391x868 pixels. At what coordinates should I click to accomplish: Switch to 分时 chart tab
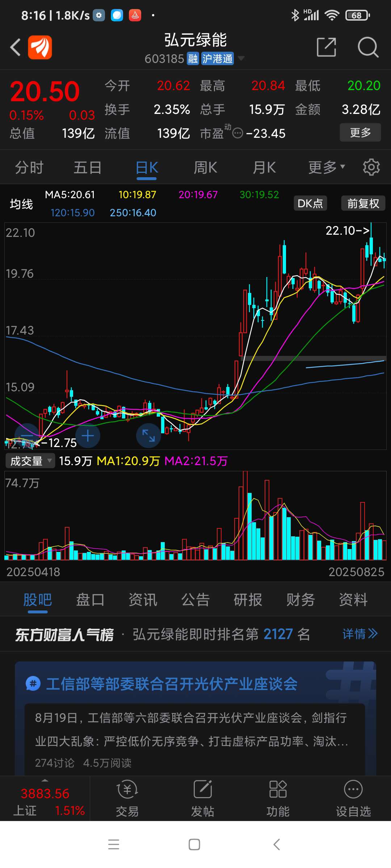point(29,167)
